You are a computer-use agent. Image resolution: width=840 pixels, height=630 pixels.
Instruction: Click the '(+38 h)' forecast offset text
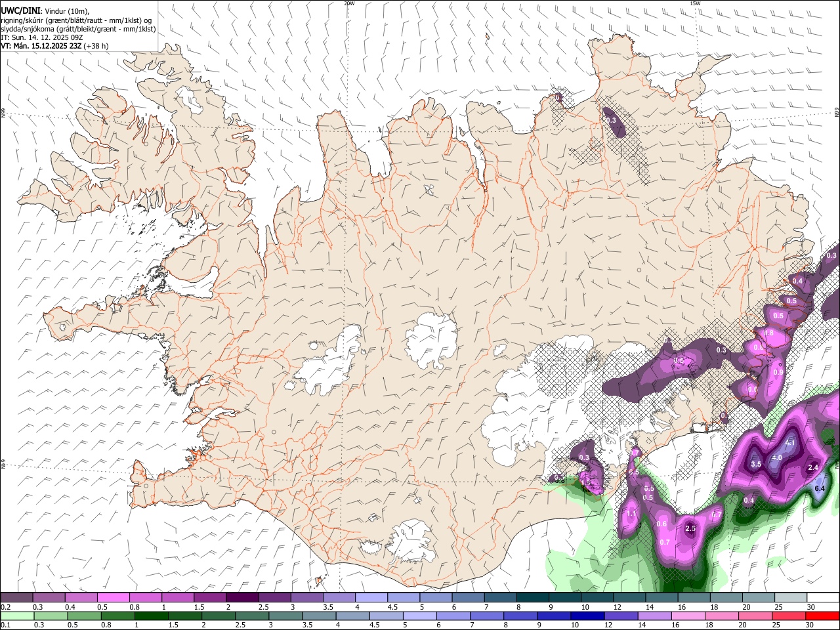pos(96,46)
